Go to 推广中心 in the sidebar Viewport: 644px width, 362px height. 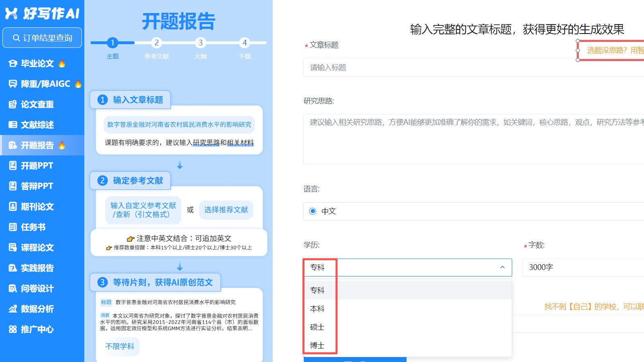pyautogui.click(x=42, y=329)
